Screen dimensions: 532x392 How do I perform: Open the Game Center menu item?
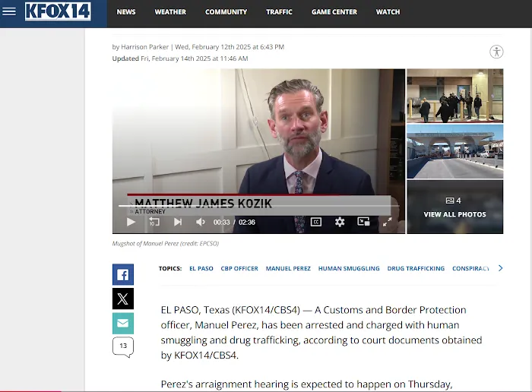(334, 12)
